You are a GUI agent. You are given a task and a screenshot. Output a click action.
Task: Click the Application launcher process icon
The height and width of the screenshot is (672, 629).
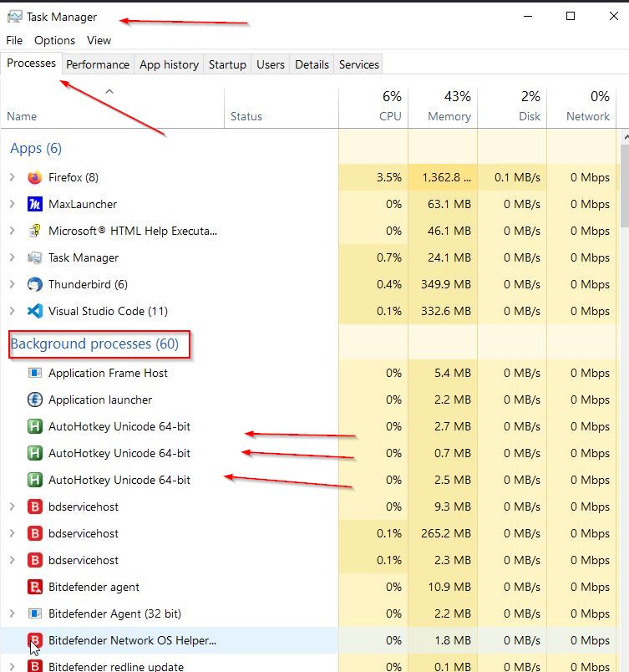pyautogui.click(x=34, y=400)
